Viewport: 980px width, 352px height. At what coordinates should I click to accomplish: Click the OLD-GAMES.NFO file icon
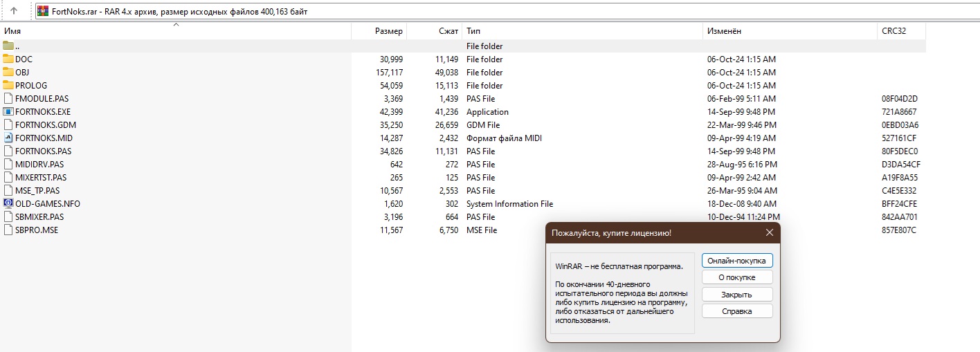click(8, 204)
